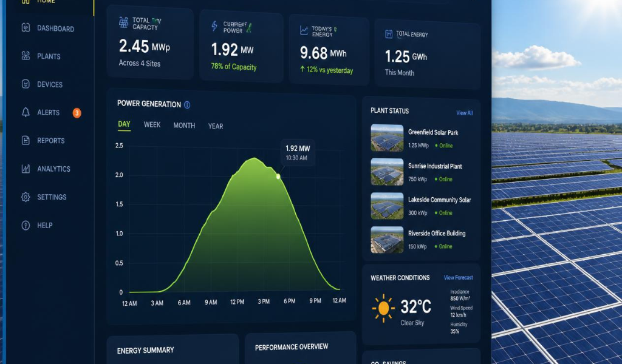Open Lakeside Community Solar thumbnail
This screenshot has width=622, height=364.
pyautogui.click(x=387, y=206)
